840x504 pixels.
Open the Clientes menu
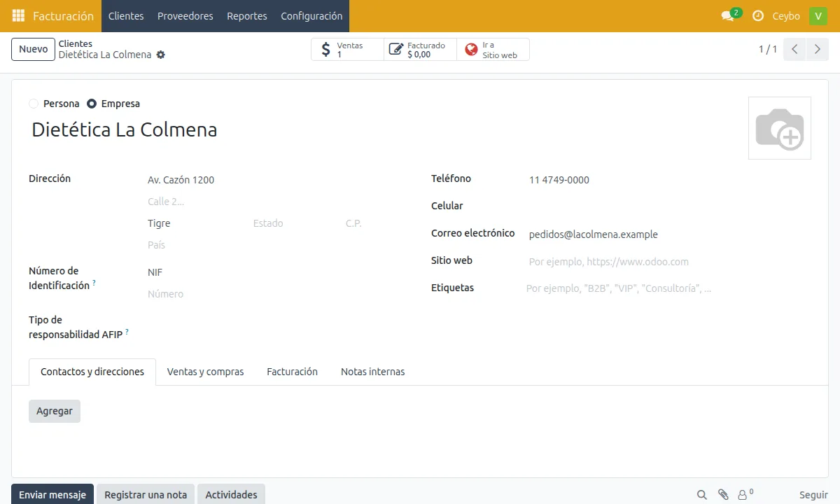coord(126,16)
